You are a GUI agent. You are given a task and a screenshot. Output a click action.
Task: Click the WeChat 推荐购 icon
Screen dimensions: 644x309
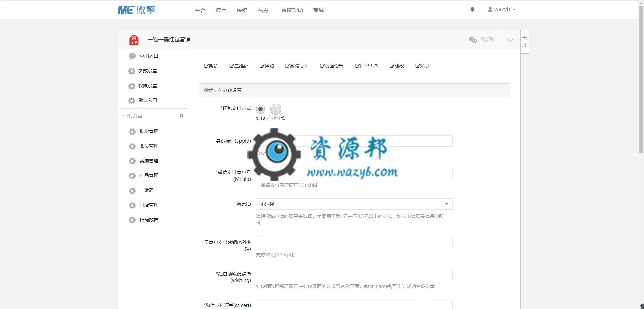473,39
